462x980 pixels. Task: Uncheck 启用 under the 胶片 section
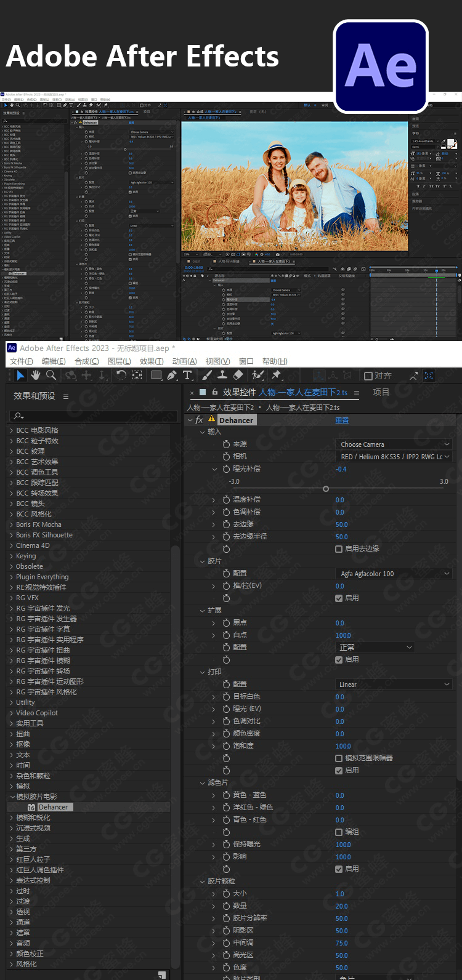click(x=339, y=598)
